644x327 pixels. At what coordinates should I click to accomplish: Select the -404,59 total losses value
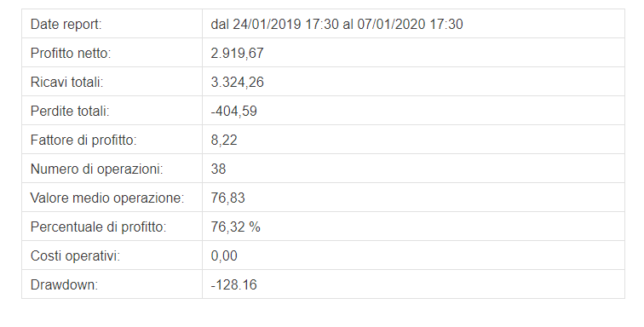233,112
